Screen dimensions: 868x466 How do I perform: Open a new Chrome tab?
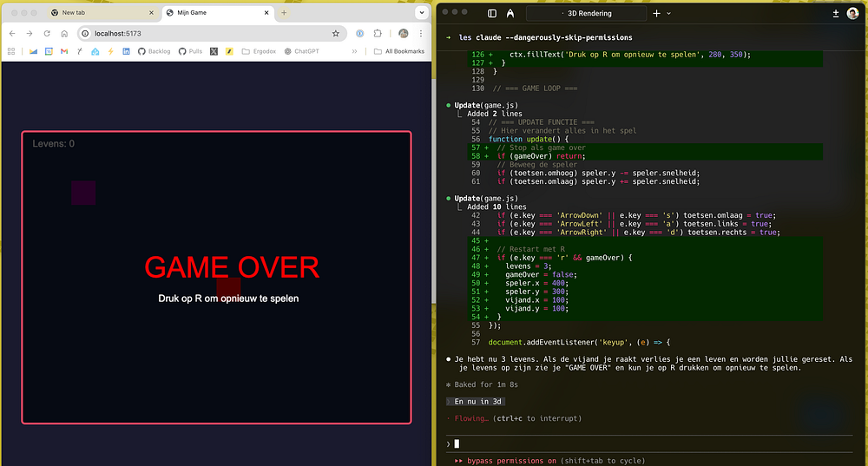[x=284, y=13]
